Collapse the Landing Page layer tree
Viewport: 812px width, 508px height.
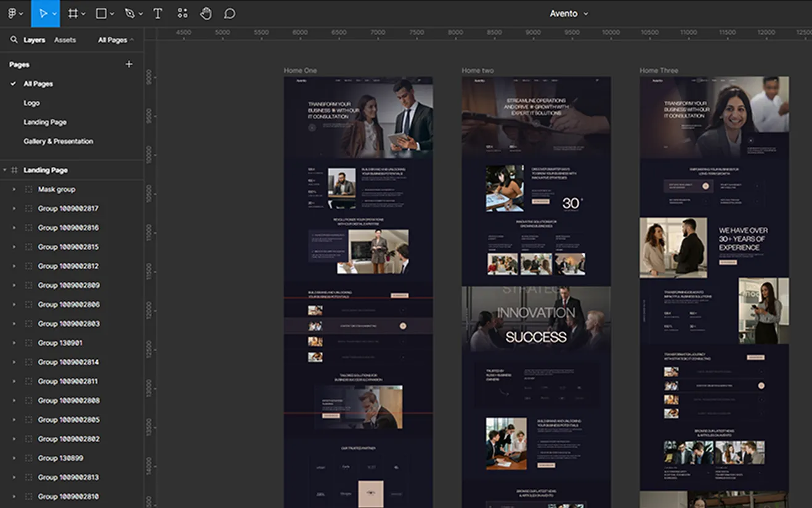5,170
